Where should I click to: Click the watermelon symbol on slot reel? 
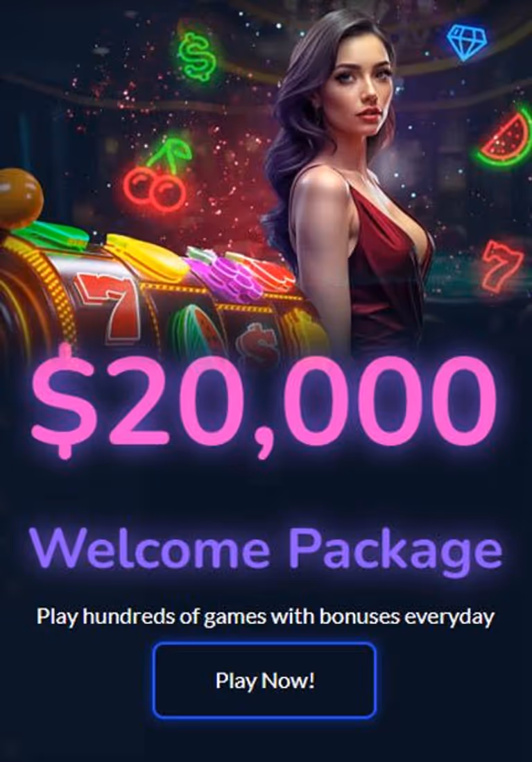198,328
